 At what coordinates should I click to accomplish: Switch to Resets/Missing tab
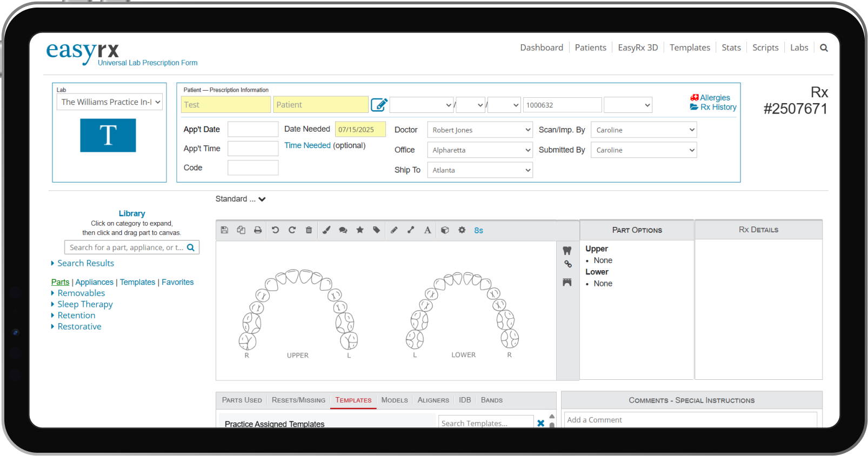point(298,400)
